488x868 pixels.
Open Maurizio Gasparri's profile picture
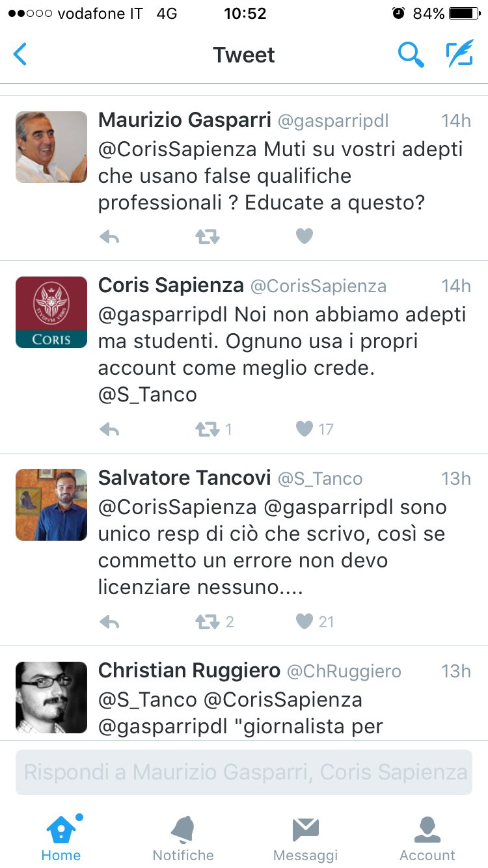51,147
